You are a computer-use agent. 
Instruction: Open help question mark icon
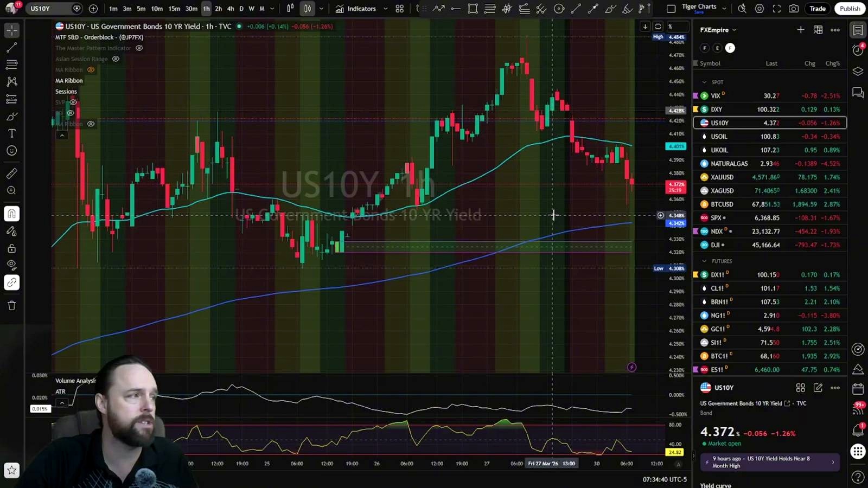[x=858, y=477]
